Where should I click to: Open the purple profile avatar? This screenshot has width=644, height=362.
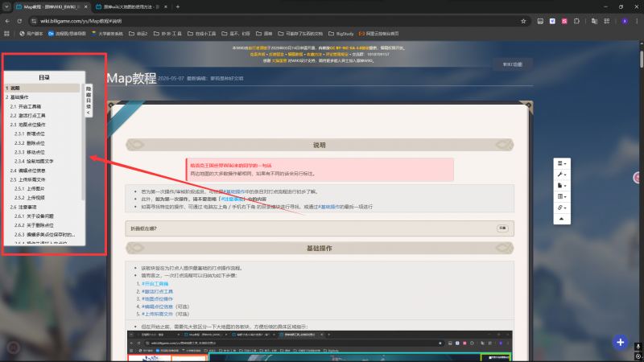[625, 21]
